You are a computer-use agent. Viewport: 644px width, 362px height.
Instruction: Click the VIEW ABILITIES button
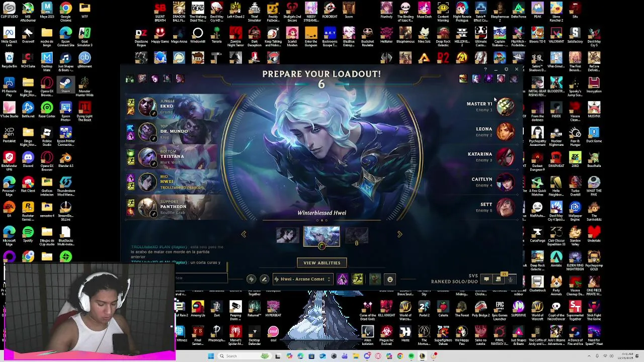[321, 263]
